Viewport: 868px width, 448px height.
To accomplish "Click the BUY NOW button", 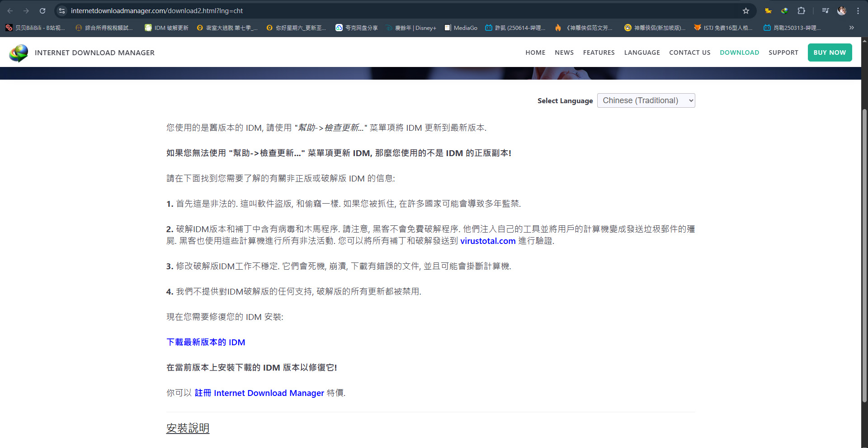I will [830, 52].
